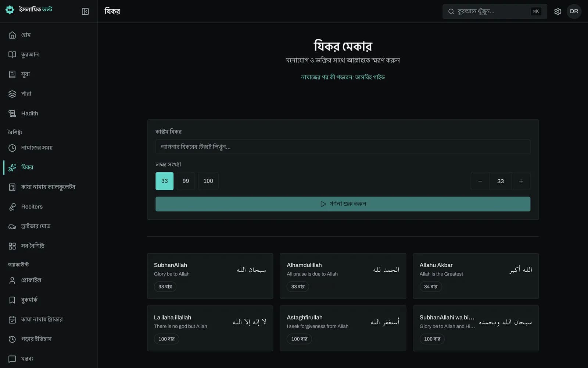Decrease count with minus stepper
This screenshot has width=588, height=368.
tap(480, 181)
